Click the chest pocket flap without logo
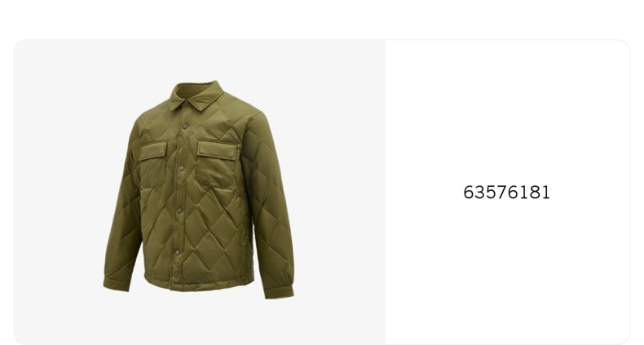Screen dimensions: 644x345 coord(153,150)
